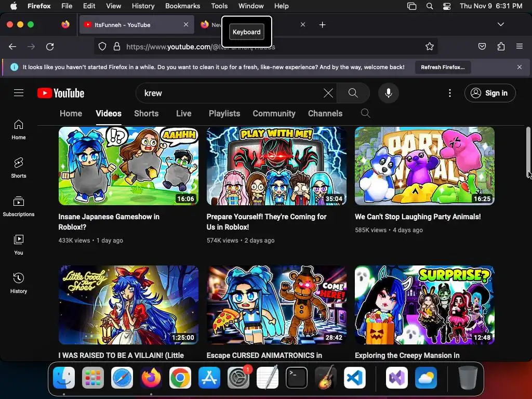Switch to Shorts channel tab
Viewport: 532px width, 399px height.
coord(146,113)
